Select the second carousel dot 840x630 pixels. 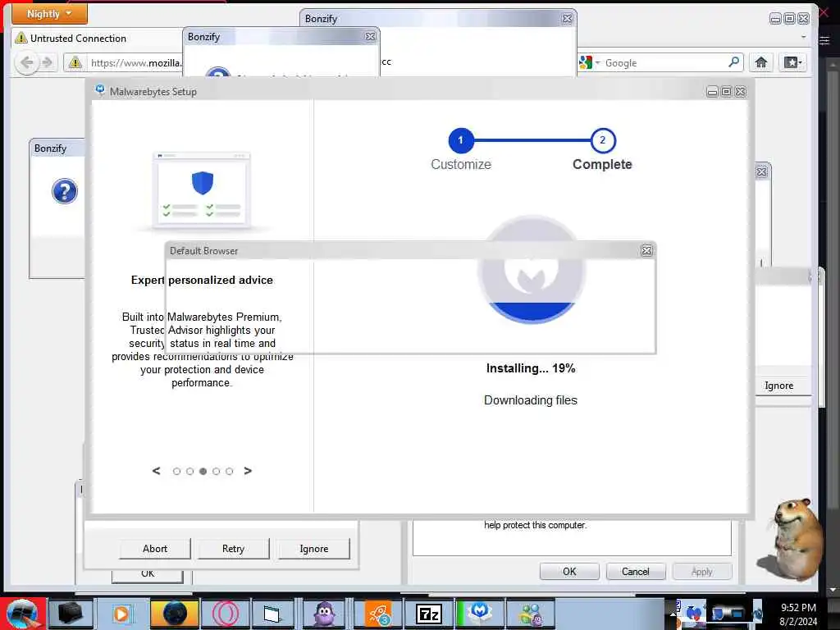coord(189,472)
